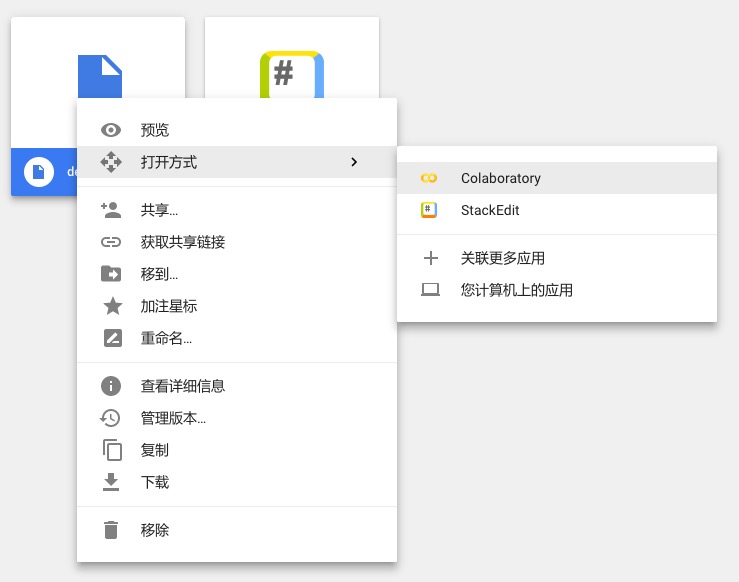Open the 打开方式 menu entry
This screenshot has height=582, width=739.
pyautogui.click(x=169, y=162)
